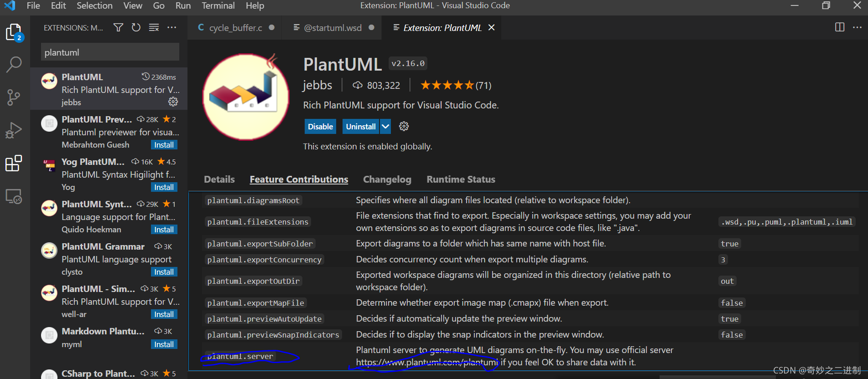Click the v2.16.0 version badge
Image resolution: width=868 pixels, height=379 pixels.
(x=408, y=63)
